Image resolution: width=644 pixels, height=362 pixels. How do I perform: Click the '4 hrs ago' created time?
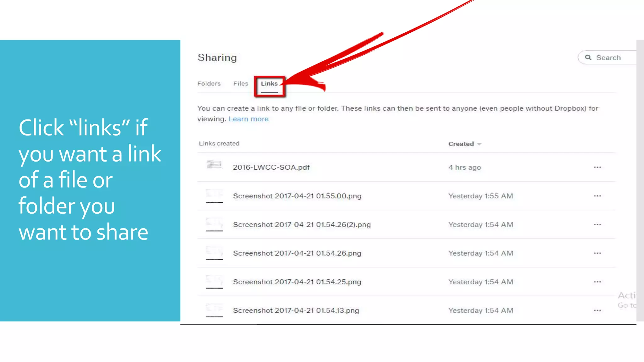pos(464,167)
